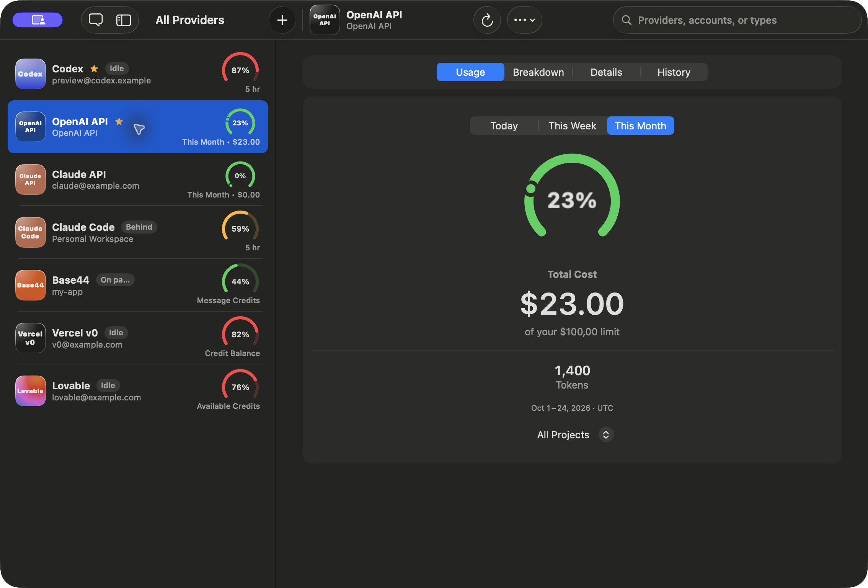The height and width of the screenshot is (588, 868).
Task: Click the $23.00 total cost value
Action: coord(572,304)
